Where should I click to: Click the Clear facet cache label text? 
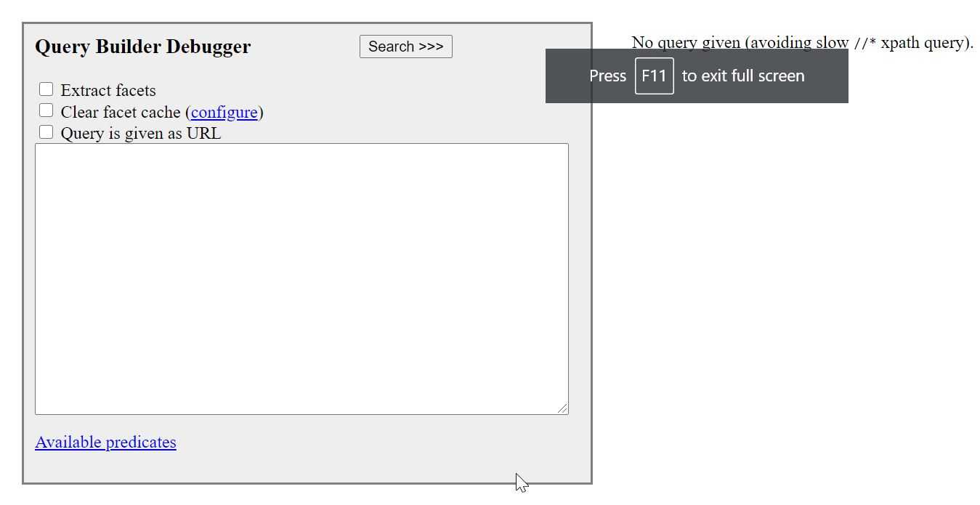coord(121,112)
